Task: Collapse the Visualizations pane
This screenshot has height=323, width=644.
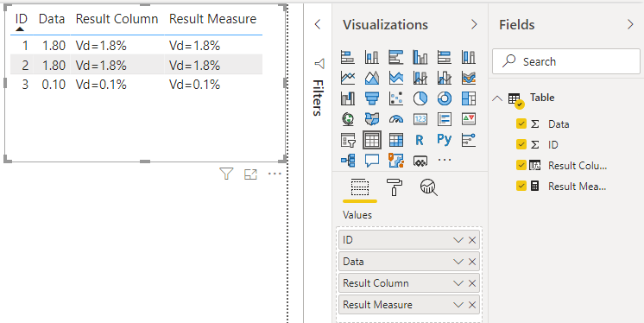Action: pyautogui.click(x=474, y=25)
